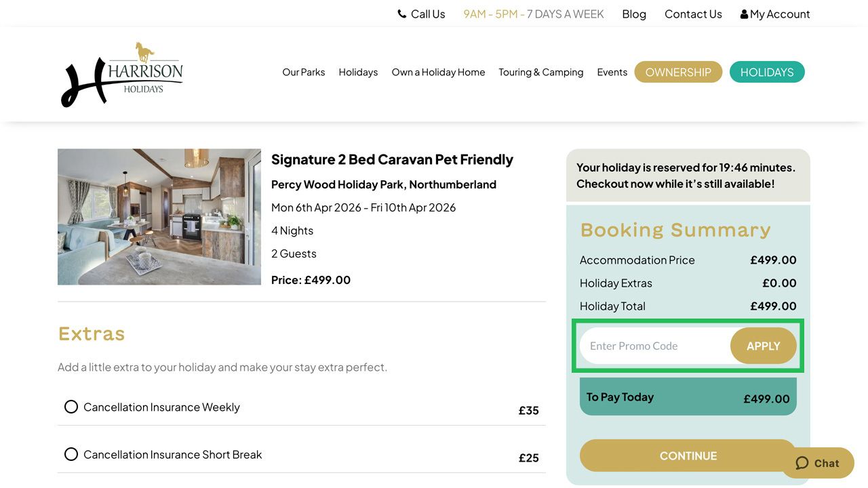Click the OWNERSHIP pill button
This screenshot has width=868, height=488.
(x=678, y=71)
